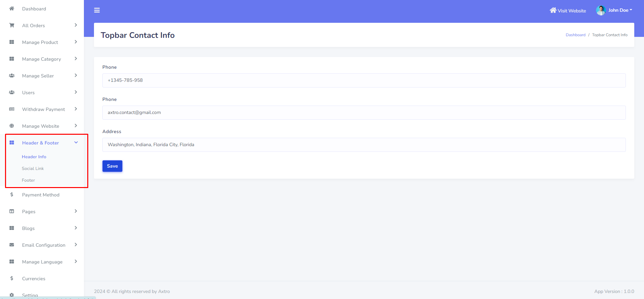Click the John Doe profile avatar
This screenshot has width=644, height=299.
tap(600, 10)
